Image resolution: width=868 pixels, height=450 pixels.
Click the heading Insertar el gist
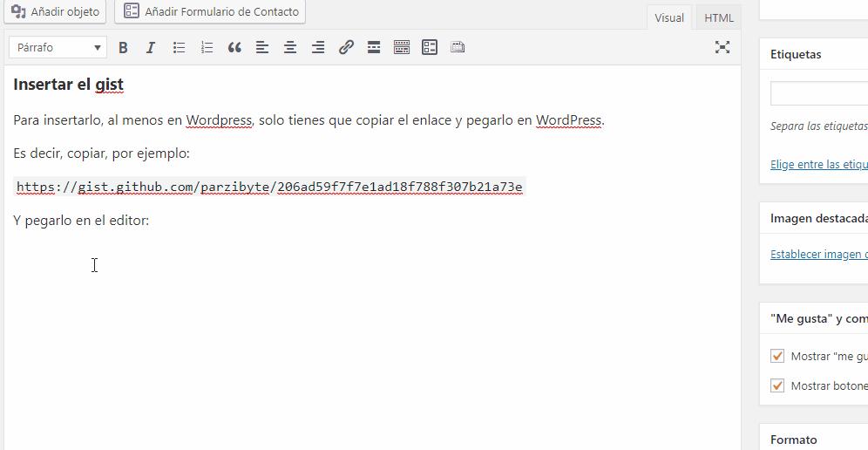68,85
